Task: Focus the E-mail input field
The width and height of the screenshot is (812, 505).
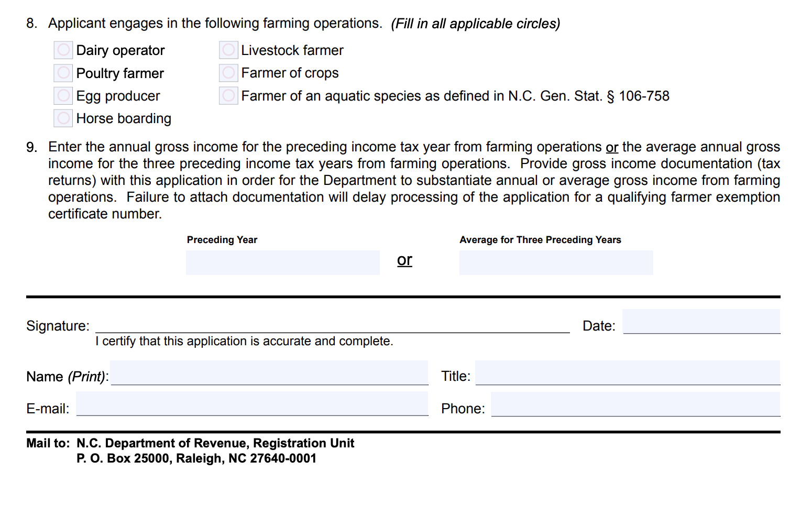Action: click(252, 404)
